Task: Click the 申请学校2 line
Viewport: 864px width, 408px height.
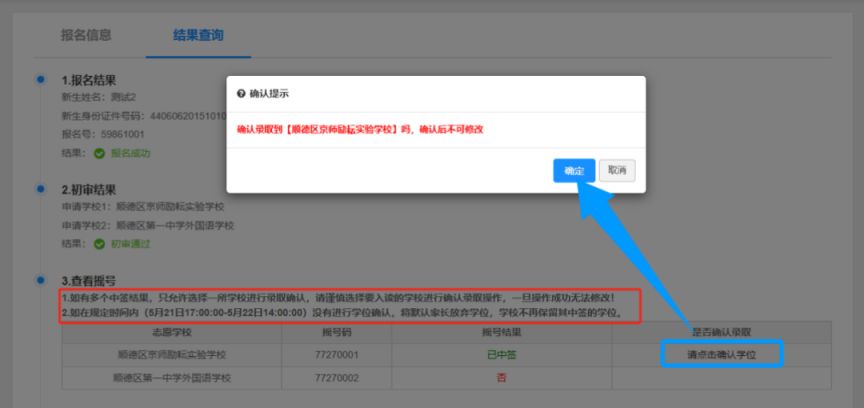Action: [x=148, y=225]
